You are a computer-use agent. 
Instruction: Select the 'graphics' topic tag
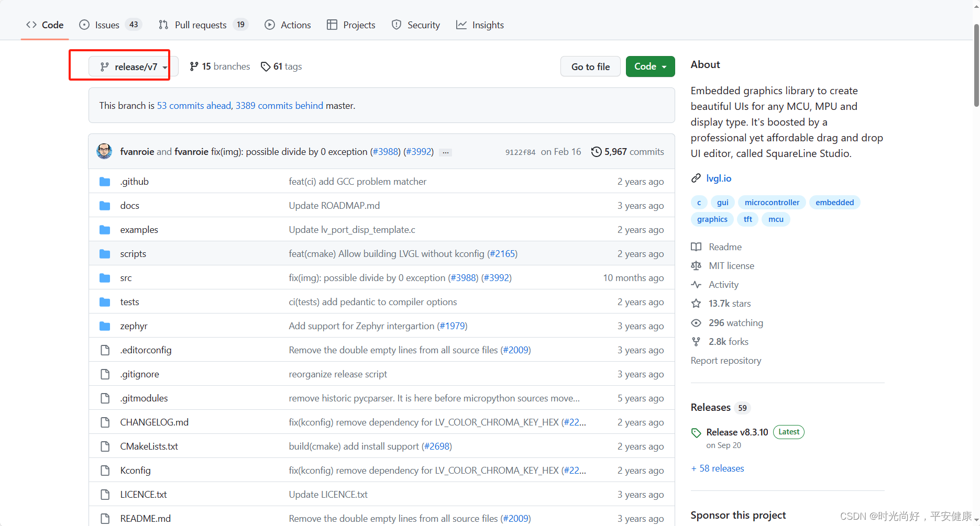click(712, 219)
